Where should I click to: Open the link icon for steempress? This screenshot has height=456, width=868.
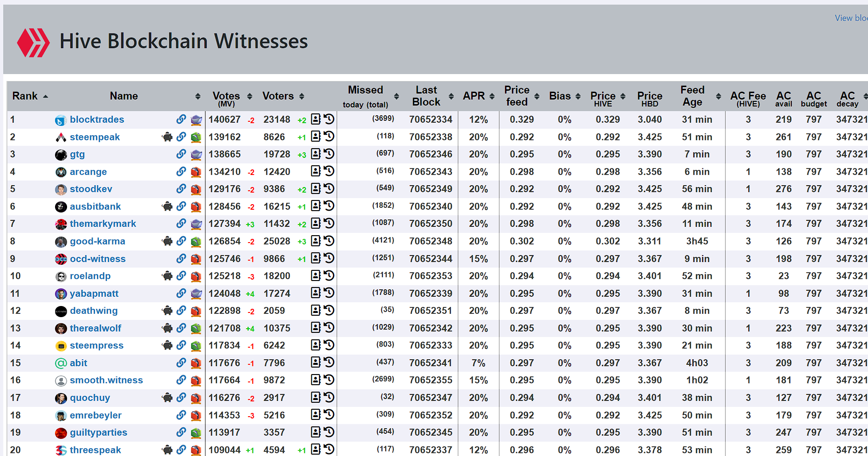tap(181, 345)
